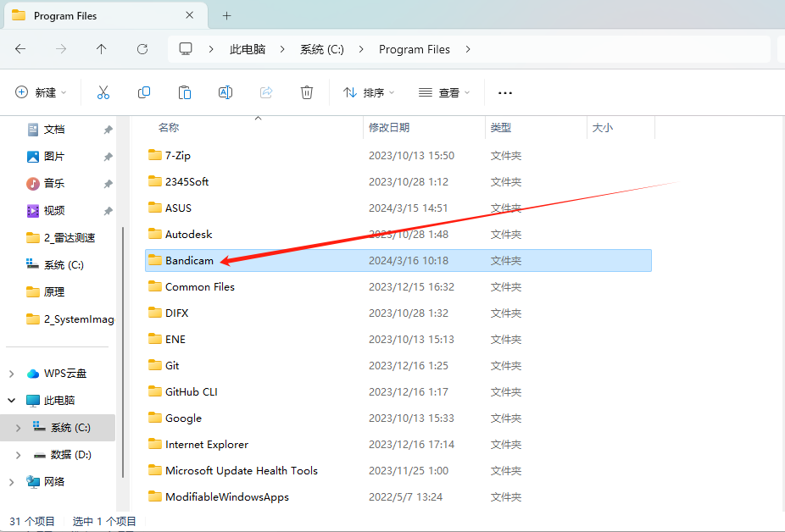The height and width of the screenshot is (532, 785).
Task: Open the 查看 (View) dropdown
Action: 444,92
